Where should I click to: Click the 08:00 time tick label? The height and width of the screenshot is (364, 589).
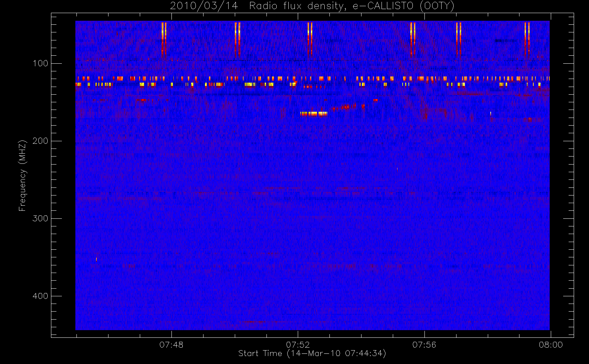coord(551,345)
